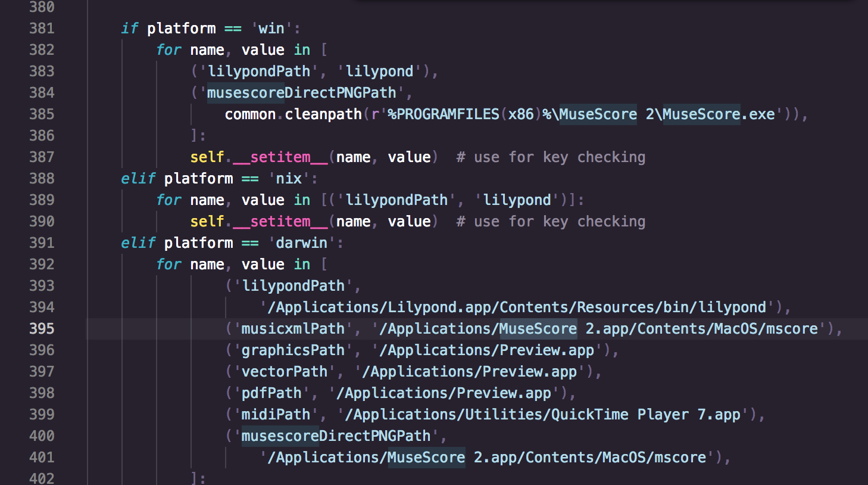Click the 'win' string on line 381

(x=271, y=28)
